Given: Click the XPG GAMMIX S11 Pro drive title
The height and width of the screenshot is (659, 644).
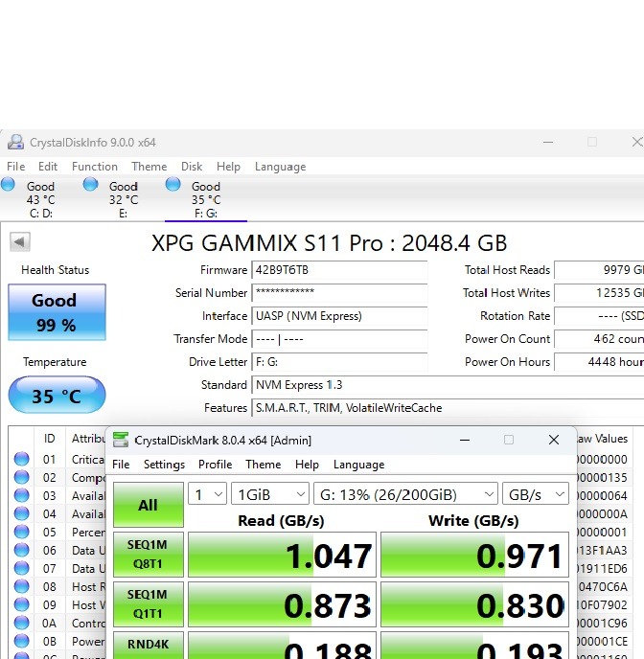Looking at the screenshot, I should [329, 243].
